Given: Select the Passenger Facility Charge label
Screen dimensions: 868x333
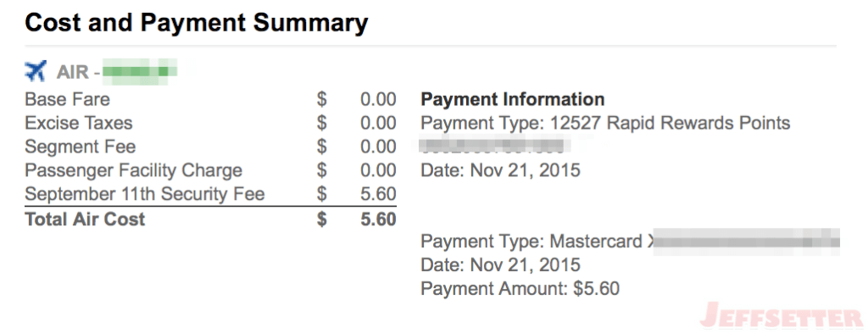Looking at the screenshot, I should pos(133,170).
